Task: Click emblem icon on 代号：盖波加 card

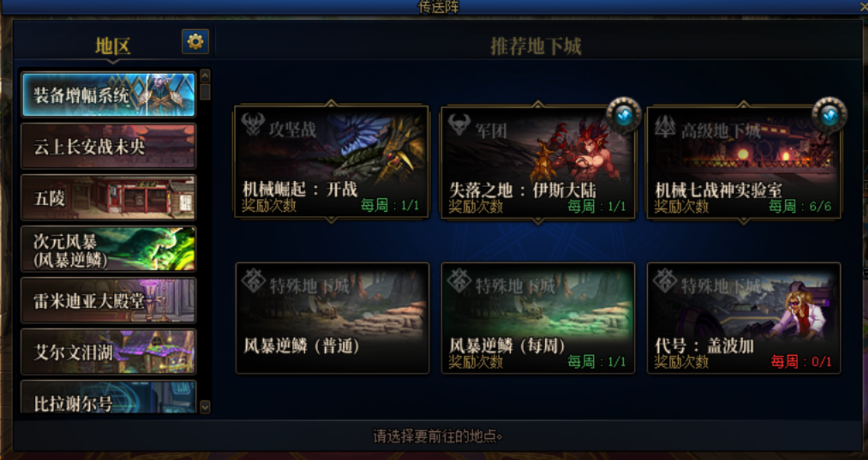Action: coord(665,280)
